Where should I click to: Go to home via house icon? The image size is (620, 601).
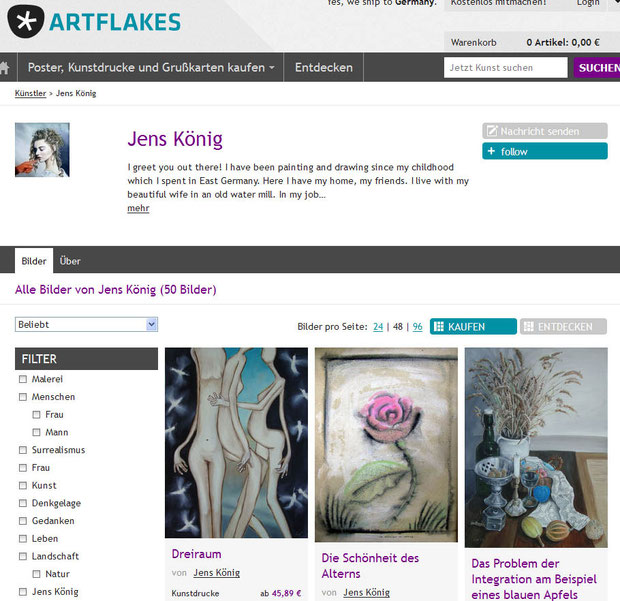(4, 68)
